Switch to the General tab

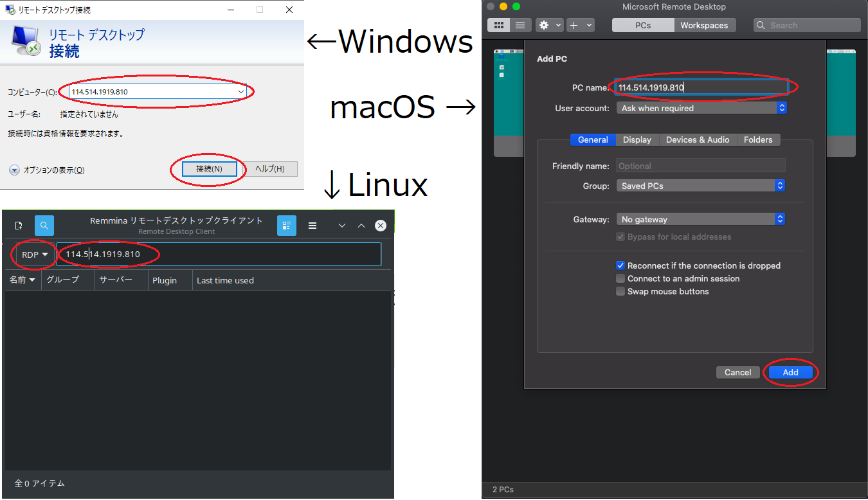point(593,139)
